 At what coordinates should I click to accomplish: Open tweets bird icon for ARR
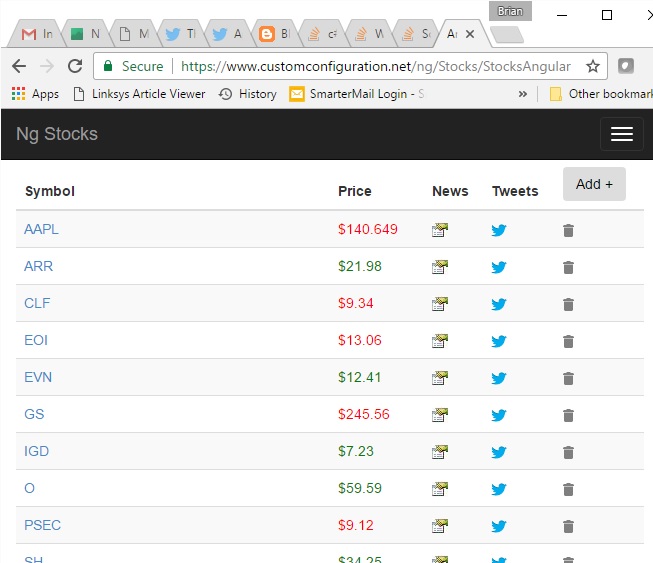click(x=498, y=267)
